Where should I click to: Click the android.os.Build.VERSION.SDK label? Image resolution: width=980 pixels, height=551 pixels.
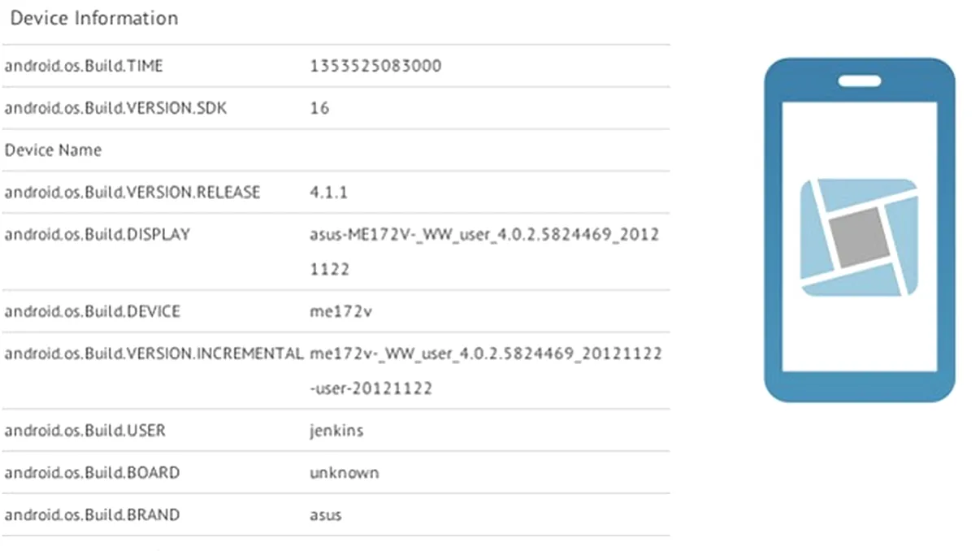115,108
